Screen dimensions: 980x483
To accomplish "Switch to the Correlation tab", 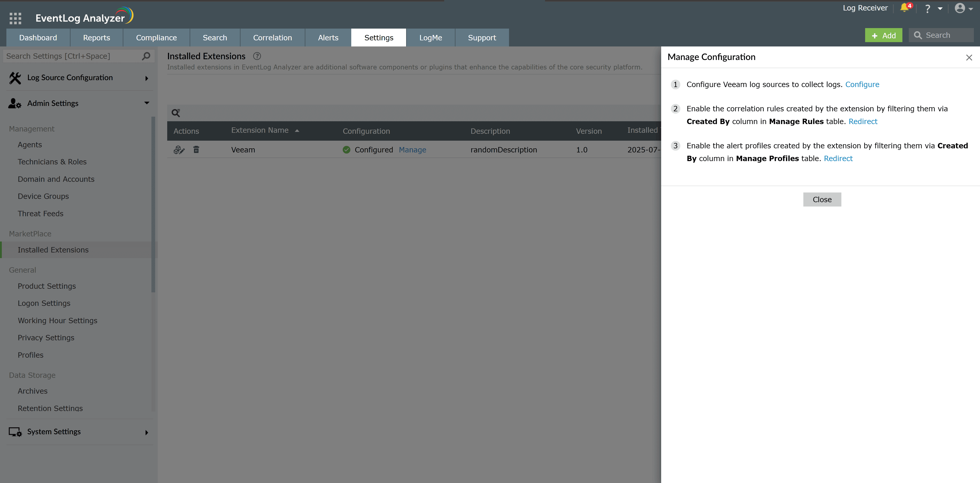I will coord(272,38).
